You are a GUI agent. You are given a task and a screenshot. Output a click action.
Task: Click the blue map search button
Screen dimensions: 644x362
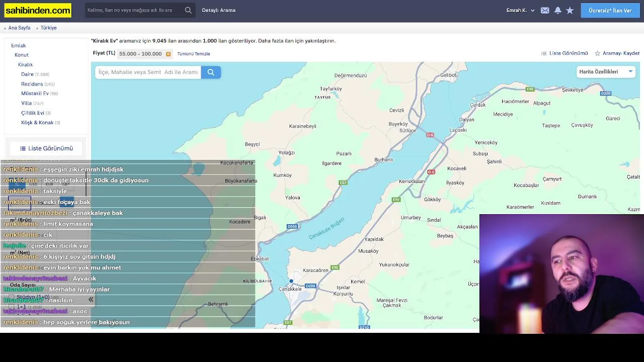pyautogui.click(x=211, y=72)
